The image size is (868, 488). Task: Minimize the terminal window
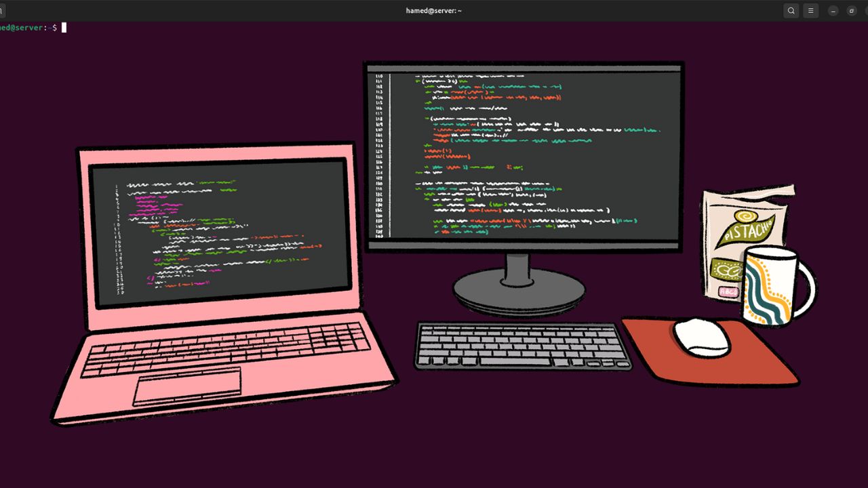coord(833,11)
